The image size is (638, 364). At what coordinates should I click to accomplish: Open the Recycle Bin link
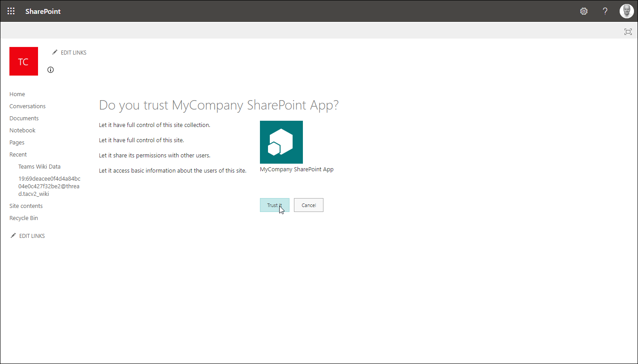(x=24, y=218)
